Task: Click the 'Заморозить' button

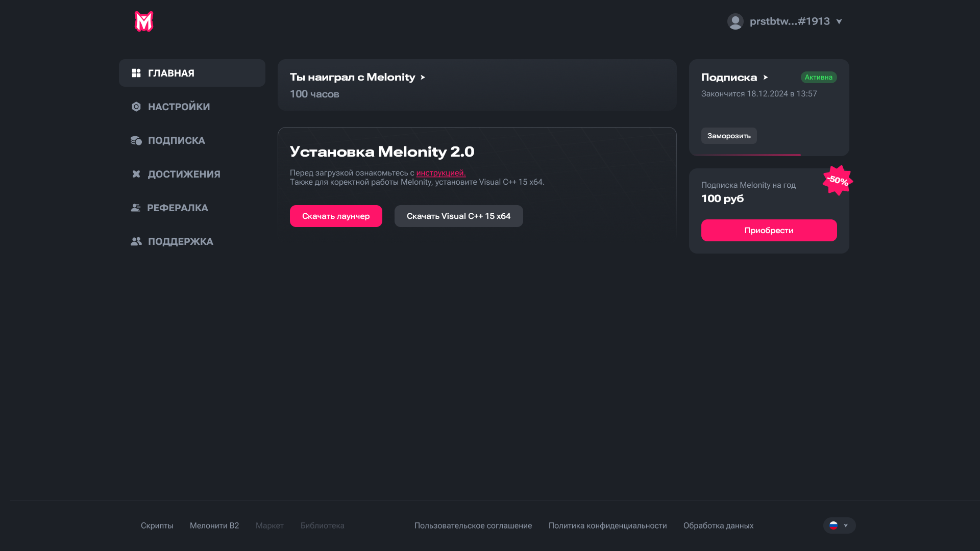Action: point(729,136)
